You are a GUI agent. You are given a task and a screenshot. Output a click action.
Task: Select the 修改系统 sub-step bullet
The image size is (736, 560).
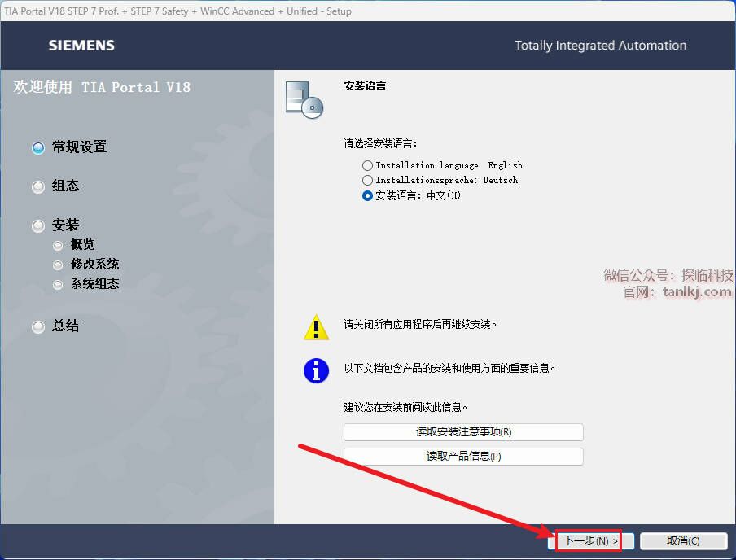pos(58,265)
